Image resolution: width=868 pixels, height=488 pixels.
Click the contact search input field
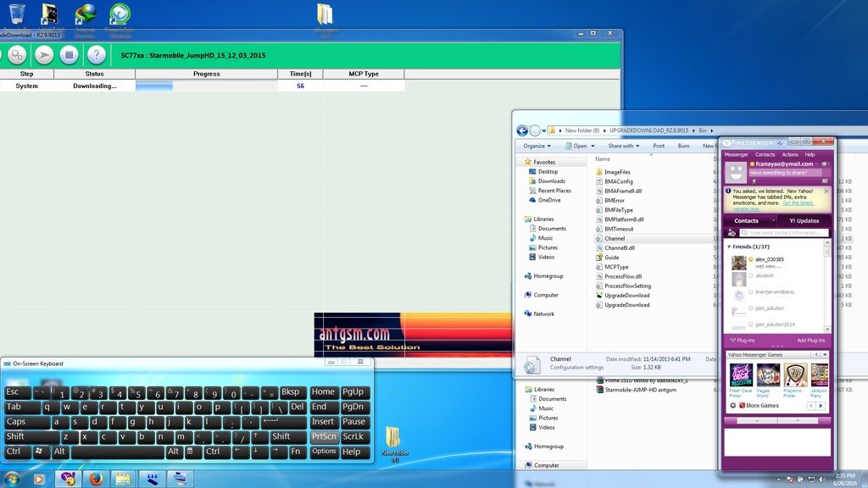[783, 232]
